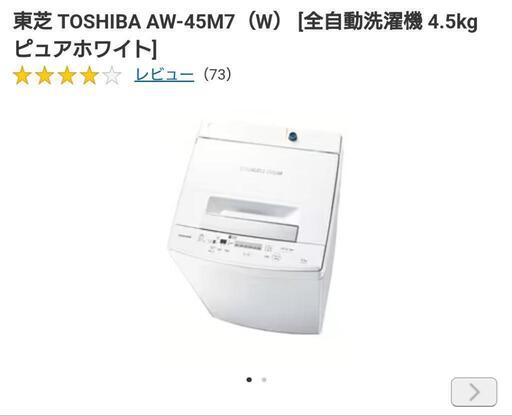Click the blue round button on washer photo
The image size is (512, 416).
click(293, 136)
